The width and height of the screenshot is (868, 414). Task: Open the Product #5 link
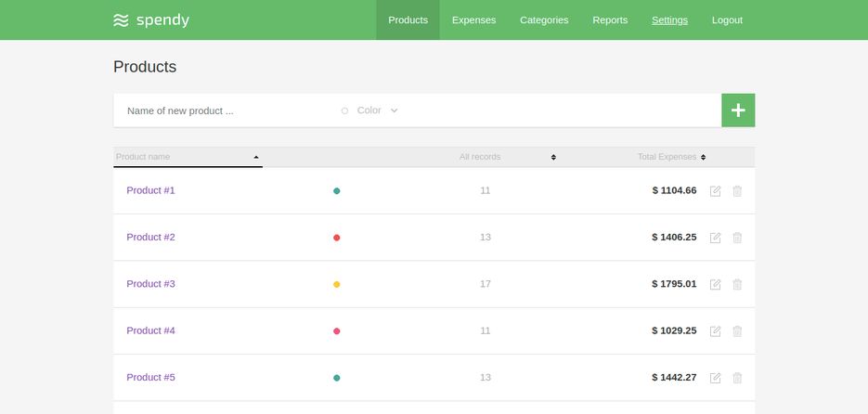[150, 378]
